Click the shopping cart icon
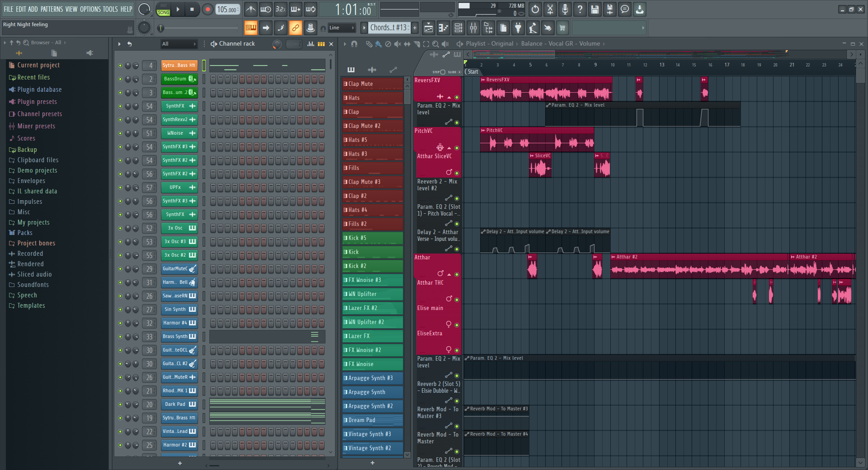The image size is (868, 470). pos(563,28)
